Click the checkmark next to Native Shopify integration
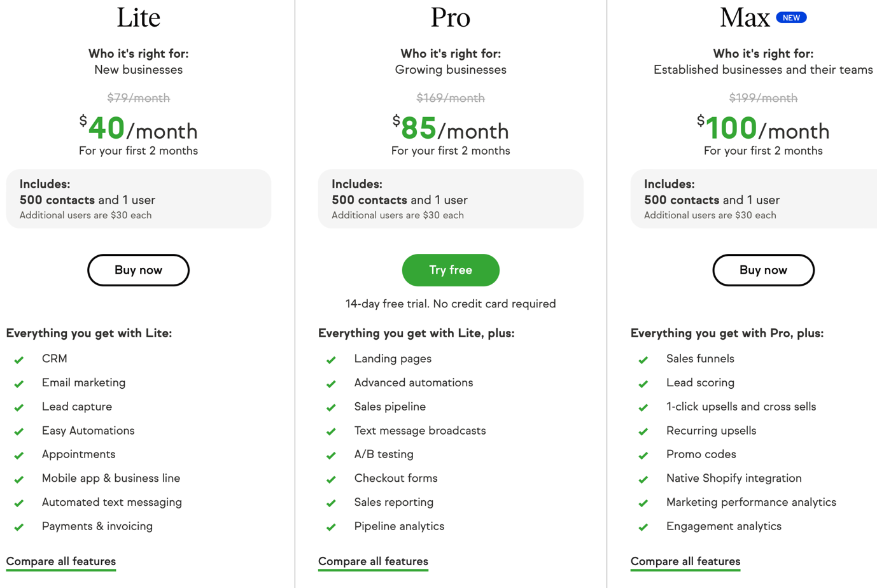The height and width of the screenshot is (588, 877). 643,480
